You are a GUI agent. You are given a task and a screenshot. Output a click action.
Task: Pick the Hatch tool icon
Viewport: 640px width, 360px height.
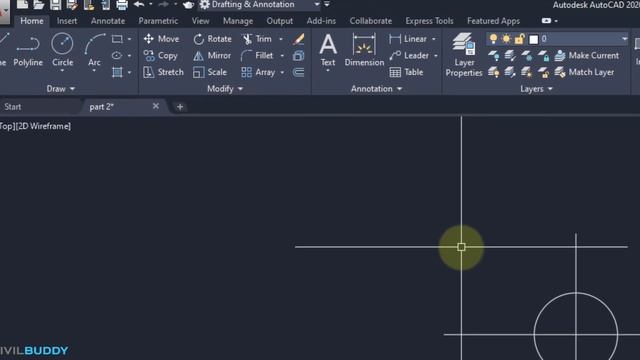pos(117,72)
